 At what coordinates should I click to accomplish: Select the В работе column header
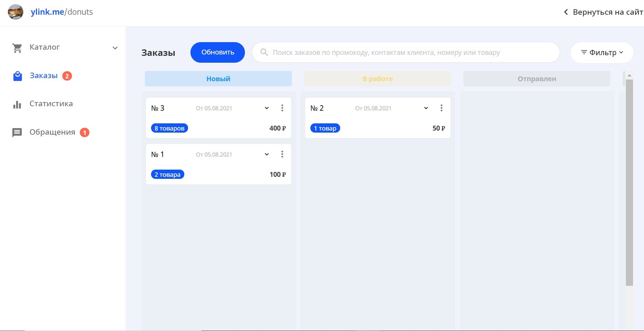point(377,79)
